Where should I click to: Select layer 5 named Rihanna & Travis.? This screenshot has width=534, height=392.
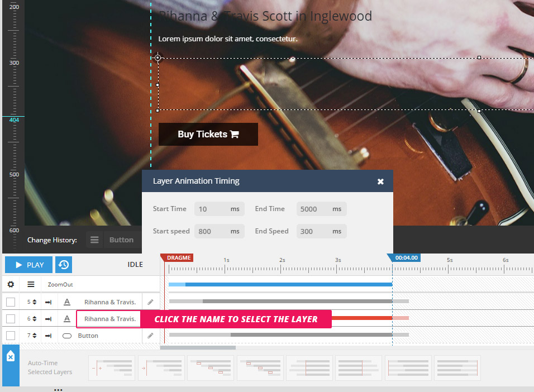[110, 302]
